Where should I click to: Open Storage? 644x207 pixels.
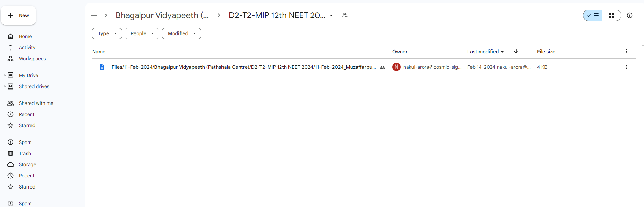coord(27,164)
